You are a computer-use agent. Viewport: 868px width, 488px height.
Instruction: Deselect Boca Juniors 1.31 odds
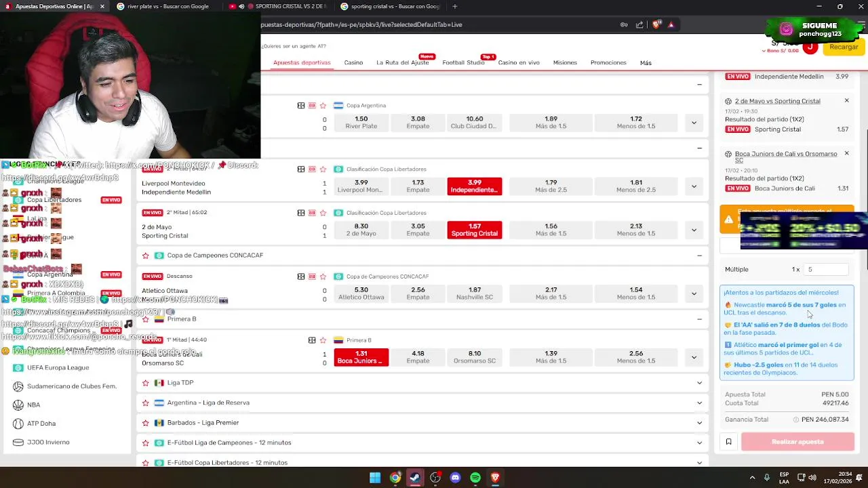(x=361, y=357)
